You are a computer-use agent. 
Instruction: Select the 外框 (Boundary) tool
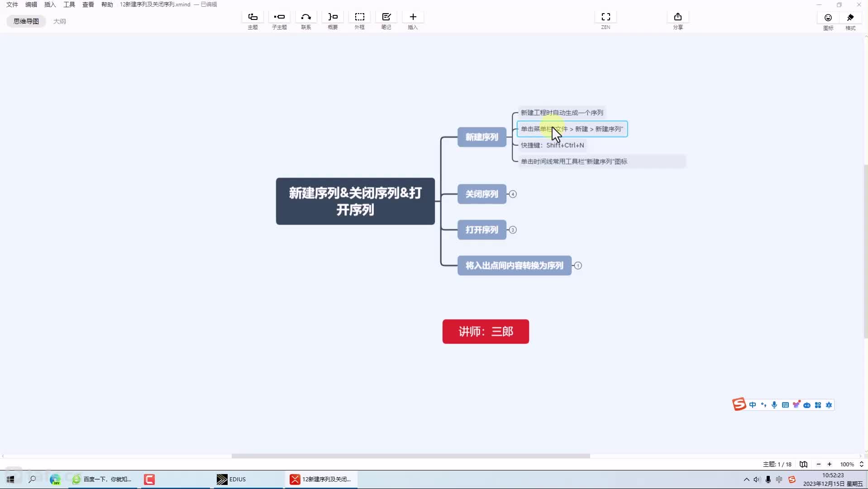359,17
